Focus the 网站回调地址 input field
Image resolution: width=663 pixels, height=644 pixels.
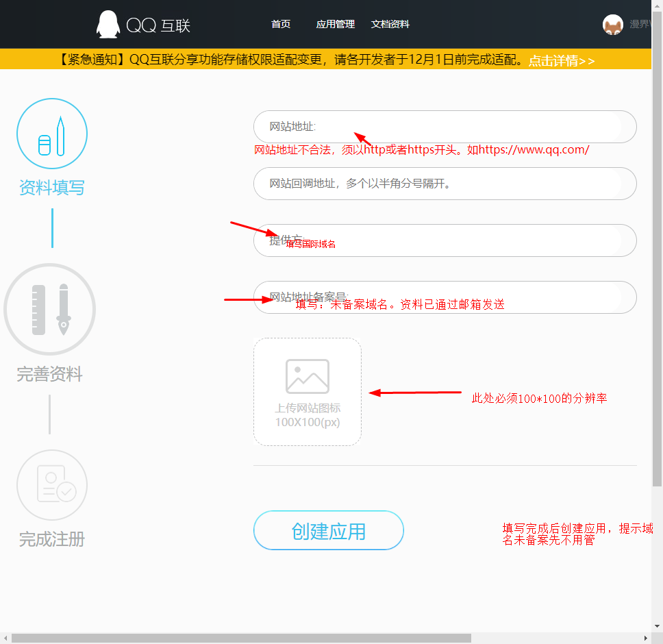445,184
